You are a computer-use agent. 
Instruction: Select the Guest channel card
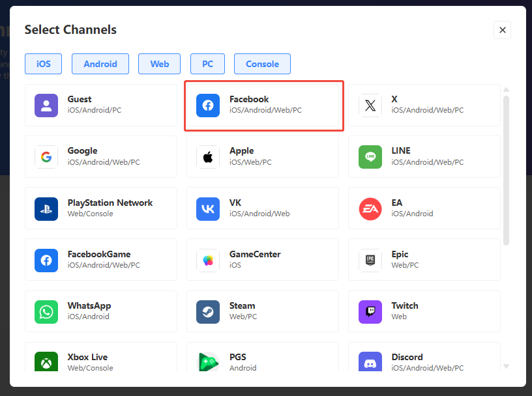coord(101,105)
